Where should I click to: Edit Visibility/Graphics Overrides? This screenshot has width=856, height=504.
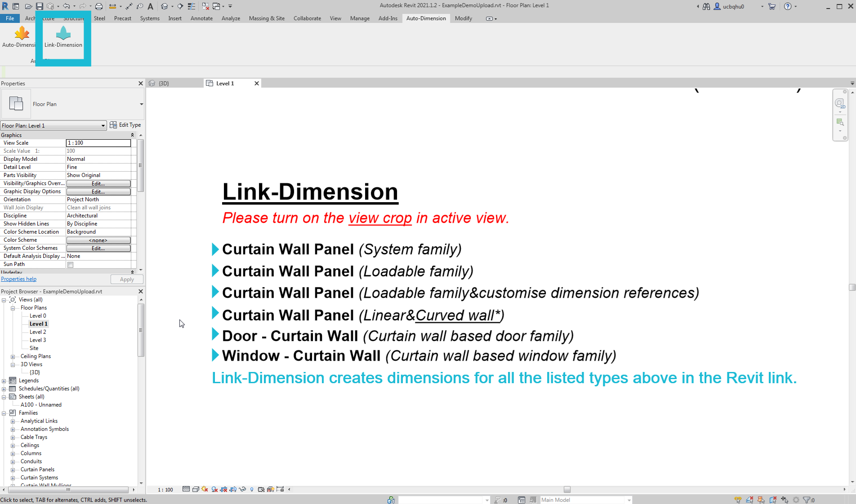(x=98, y=184)
